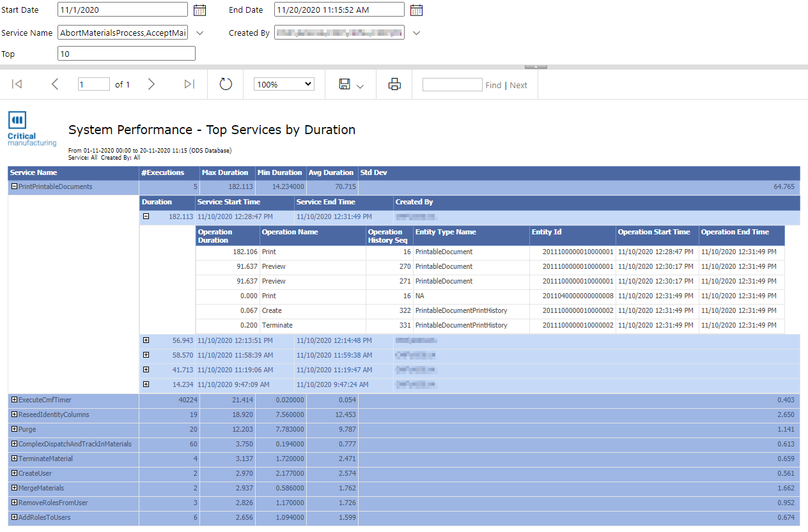Open the 100% zoom level dropdown
This screenshot has width=808, height=532.
284,84
